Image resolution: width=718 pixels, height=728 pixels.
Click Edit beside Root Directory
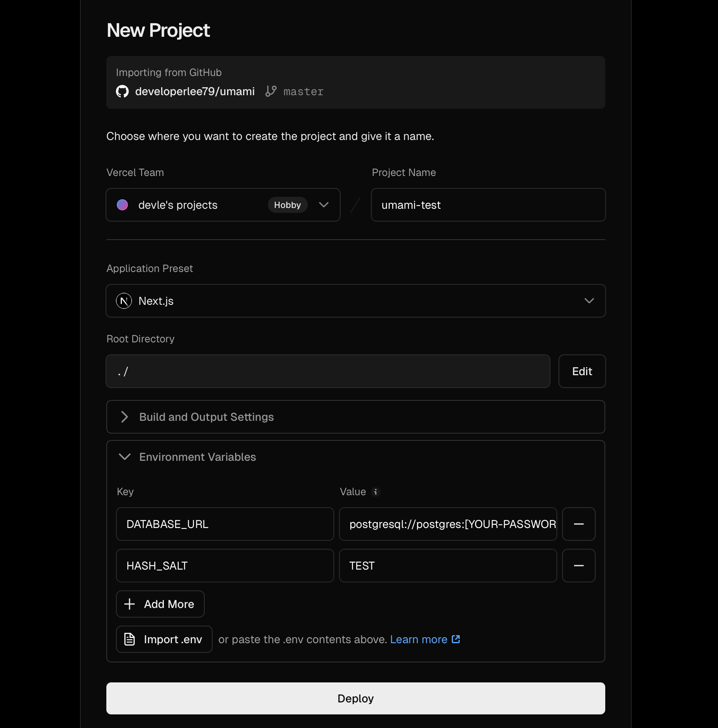582,371
